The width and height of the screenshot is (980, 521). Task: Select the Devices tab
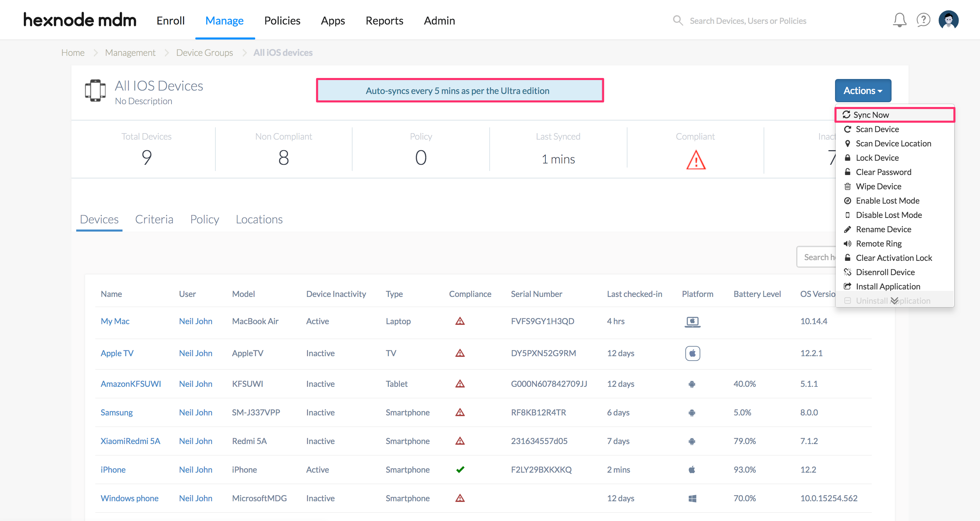(99, 219)
